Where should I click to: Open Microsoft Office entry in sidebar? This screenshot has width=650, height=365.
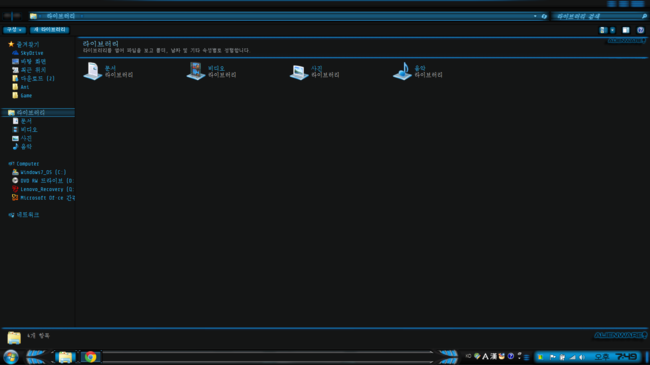click(43, 198)
